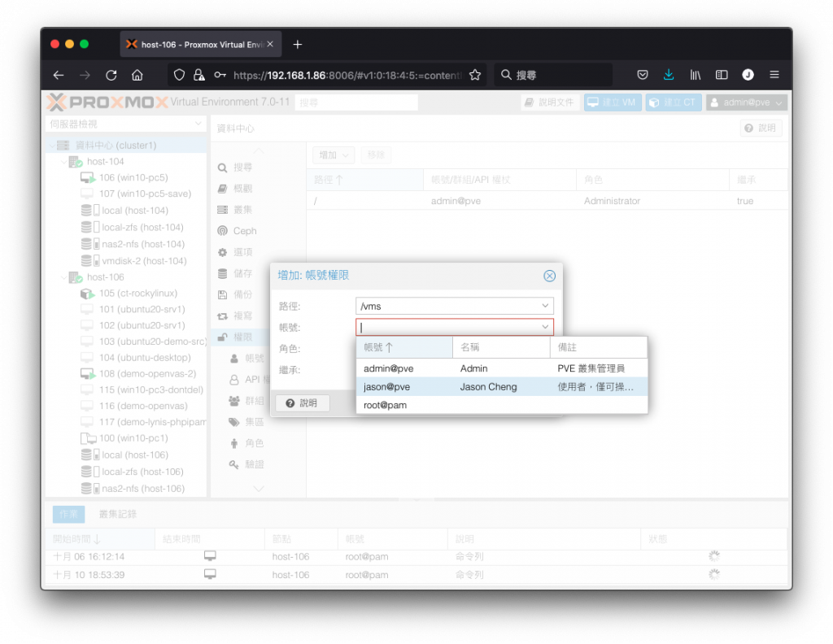Click the browser 搜尋 search box
Screen dimensions: 833x644
click(x=552, y=75)
